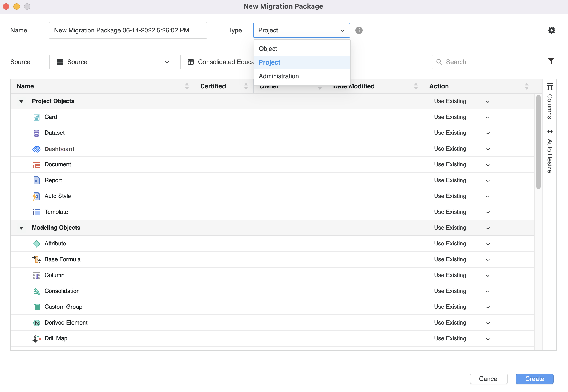Click the info icon beside Type

(x=359, y=30)
